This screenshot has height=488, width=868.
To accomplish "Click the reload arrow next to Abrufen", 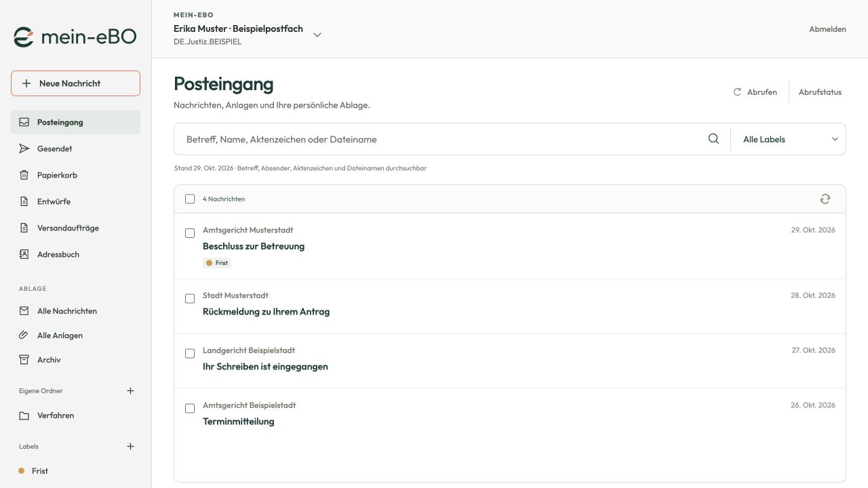I will click(737, 92).
